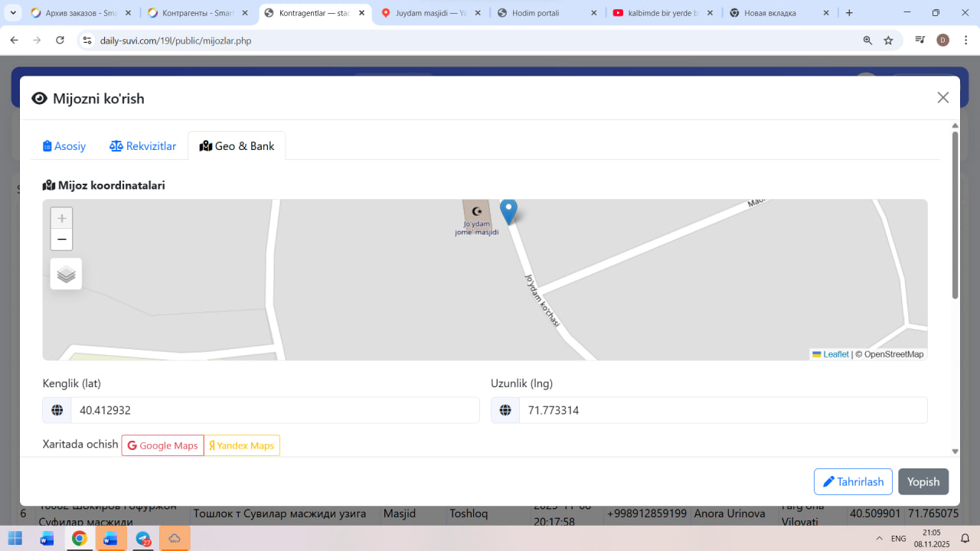Open the OpenStreetMap attribution link
Image resolution: width=980 pixels, height=551 pixels.
coord(893,354)
